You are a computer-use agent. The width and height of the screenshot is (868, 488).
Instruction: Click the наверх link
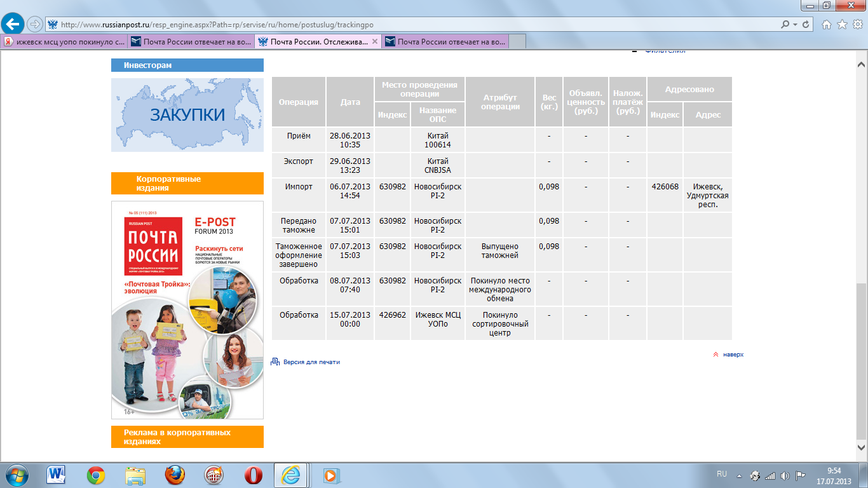pyautogui.click(x=733, y=355)
